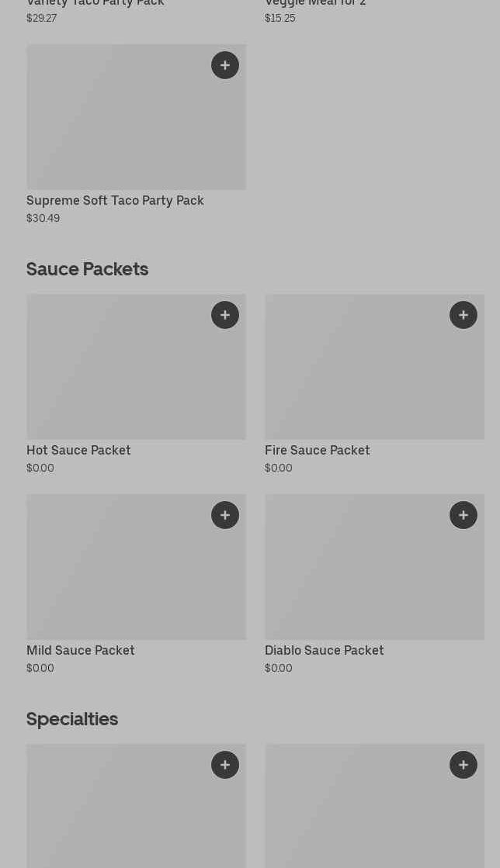Open Supreme Soft Taco Party Pack image
500x868 pixels.
point(136,124)
